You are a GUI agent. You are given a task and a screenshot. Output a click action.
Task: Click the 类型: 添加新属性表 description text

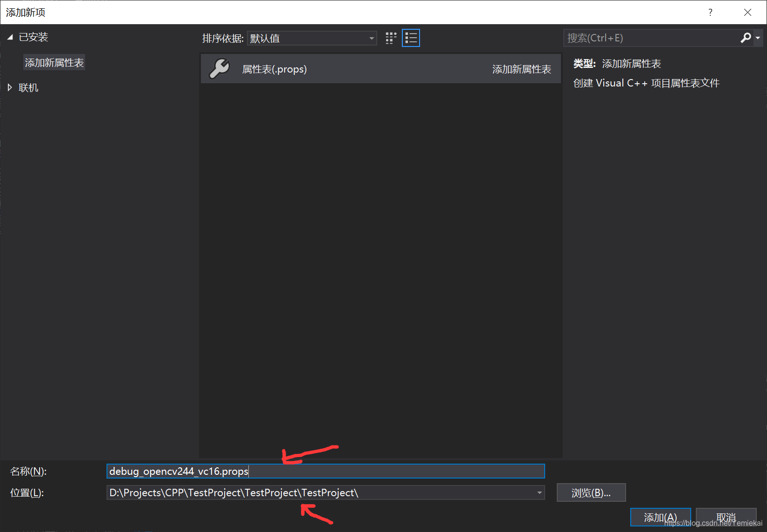pos(617,64)
